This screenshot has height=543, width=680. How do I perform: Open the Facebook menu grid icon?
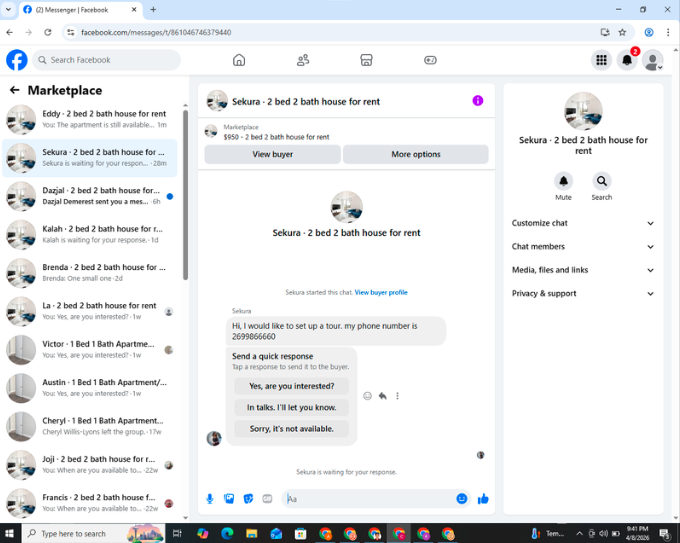(x=601, y=60)
